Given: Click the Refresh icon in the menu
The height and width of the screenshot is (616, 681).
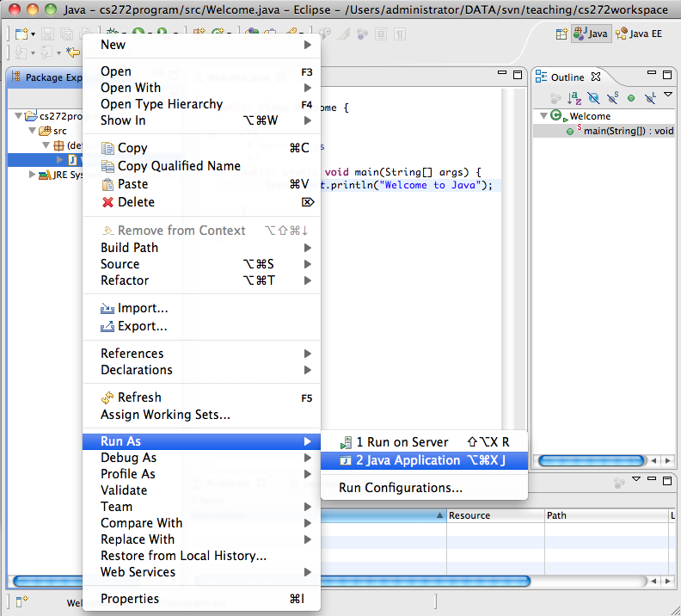Looking at the screenshot, I should tap(107, 397).
